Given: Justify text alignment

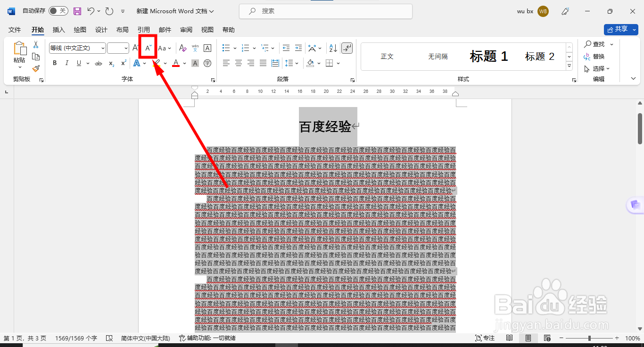Looking at the screenshot, I should (x=263, y=63).
